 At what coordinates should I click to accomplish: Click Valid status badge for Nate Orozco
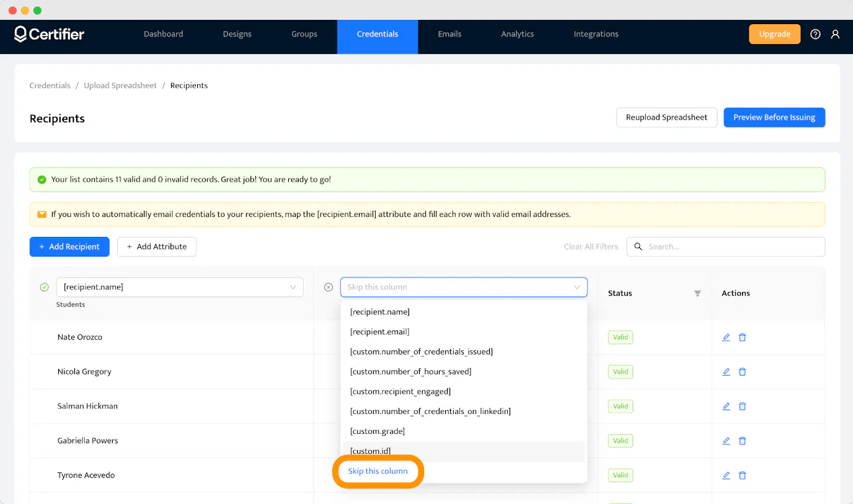[x=621, y=337]
